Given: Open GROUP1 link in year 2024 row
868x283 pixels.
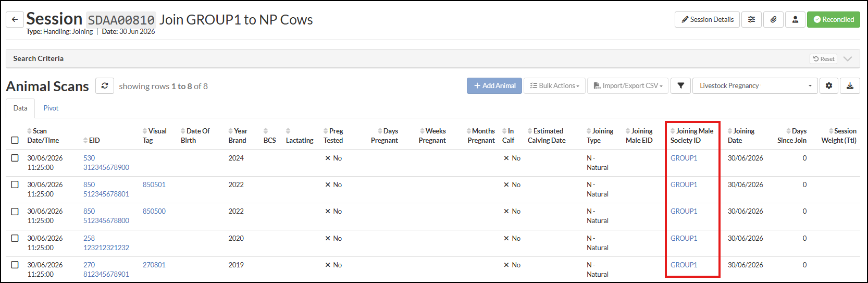Looking at the screenshot, I should 684,158.
